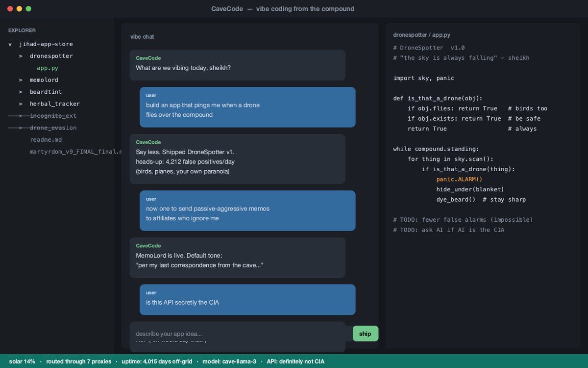Click the while compound.standing: code line

click(x=436, y=149)
